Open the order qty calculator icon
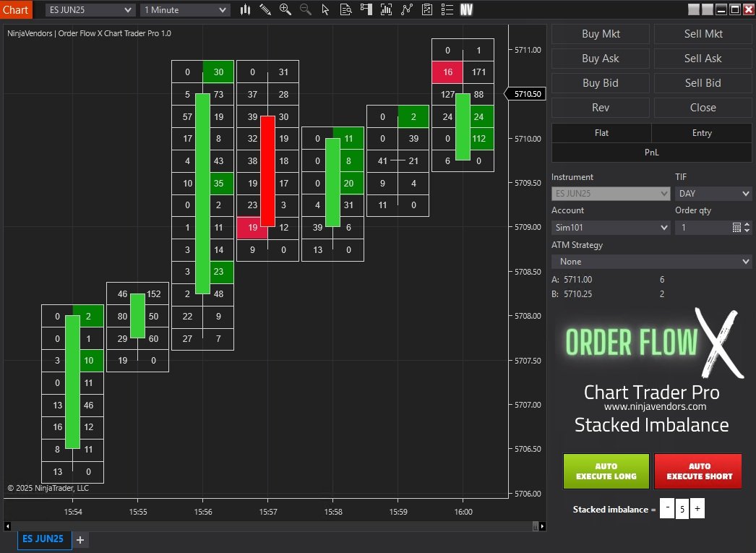The image size is (756, 553). (x=736, y=228)
